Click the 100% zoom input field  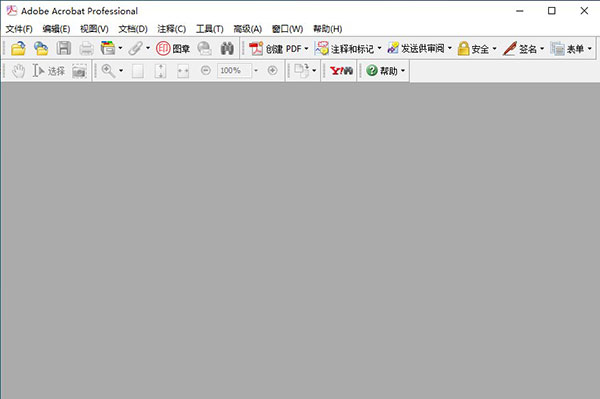(234, 70)
